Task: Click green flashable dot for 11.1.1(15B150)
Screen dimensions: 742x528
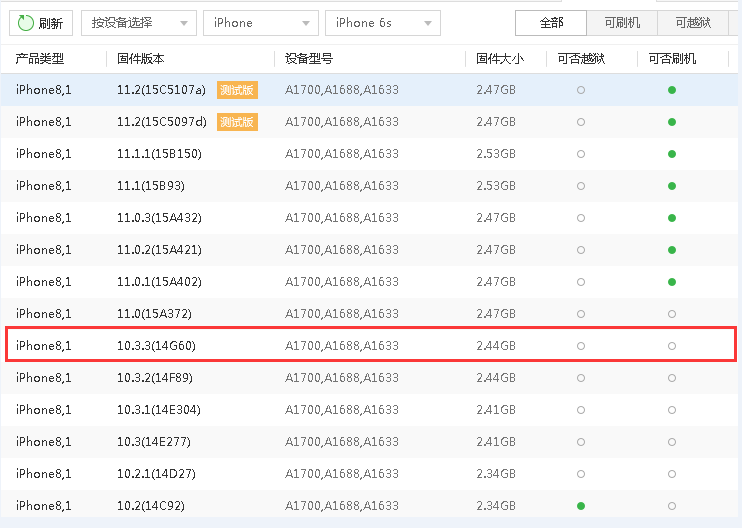Action: [672, 154]
